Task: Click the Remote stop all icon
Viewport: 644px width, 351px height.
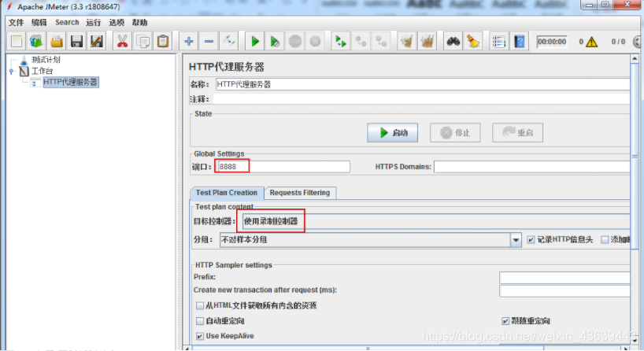Action: pos(361,42)
